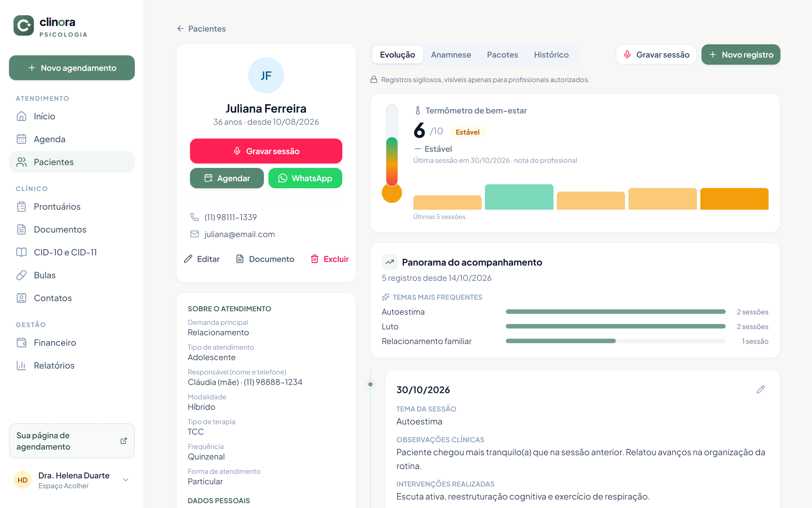812x508 pixels.
Task: Open Financeiro management page
Action: click(x=72, y=343)
